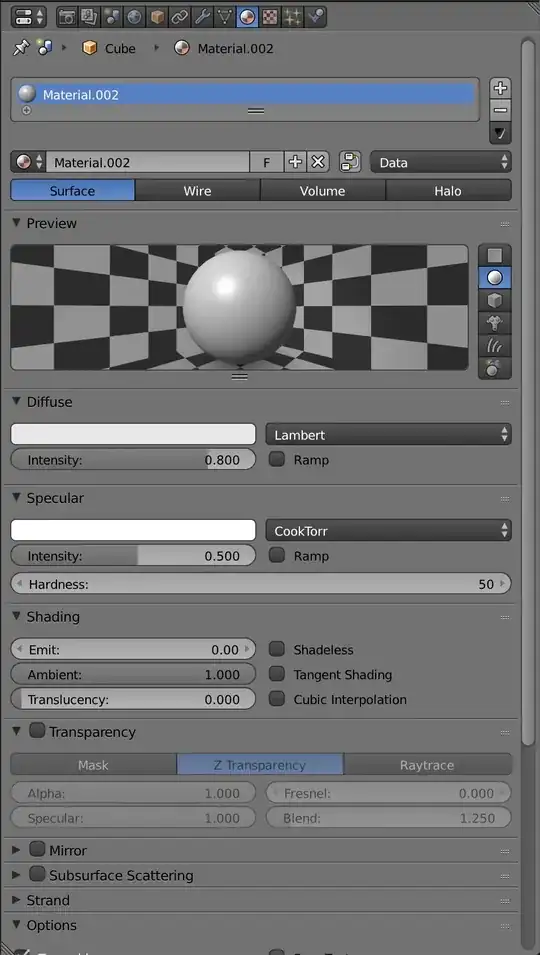Set preview type to hair strands
The image size is (540, 955).
pyautogui.click(x=495, y=345)
